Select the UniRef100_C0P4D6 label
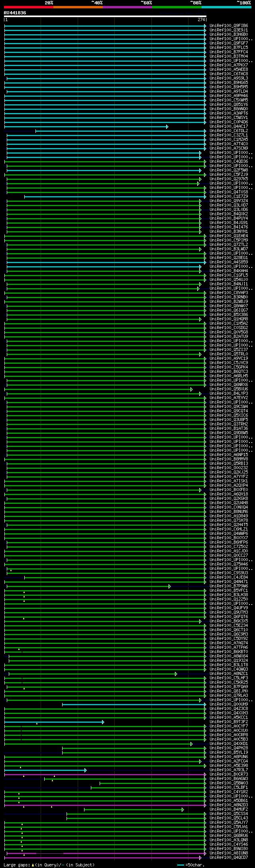 [x=229, y=122]
